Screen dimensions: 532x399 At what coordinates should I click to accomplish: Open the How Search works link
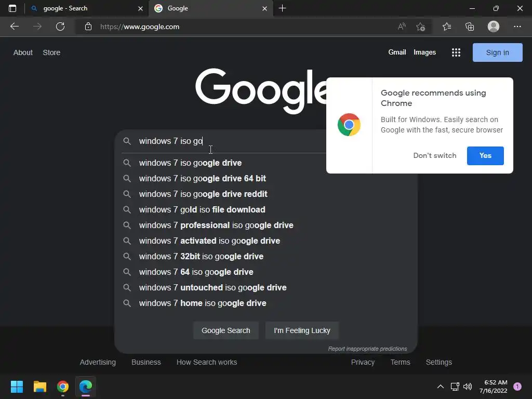click(207, 362)
